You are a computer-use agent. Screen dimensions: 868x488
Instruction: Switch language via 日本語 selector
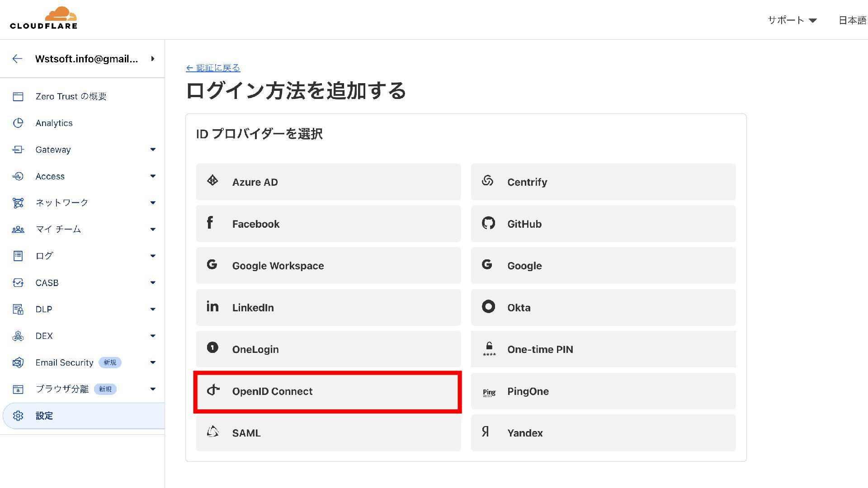coord(852,20)
